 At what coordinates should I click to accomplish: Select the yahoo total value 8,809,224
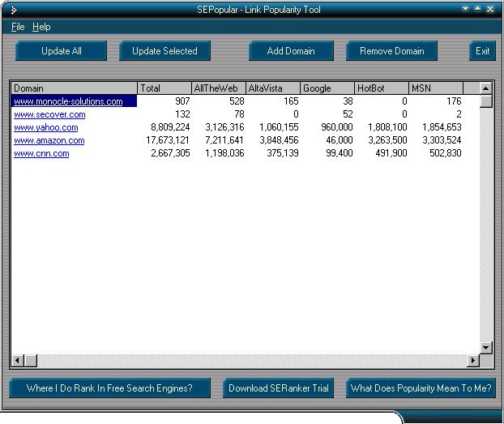pyautogui.click(x=170, y=127)
